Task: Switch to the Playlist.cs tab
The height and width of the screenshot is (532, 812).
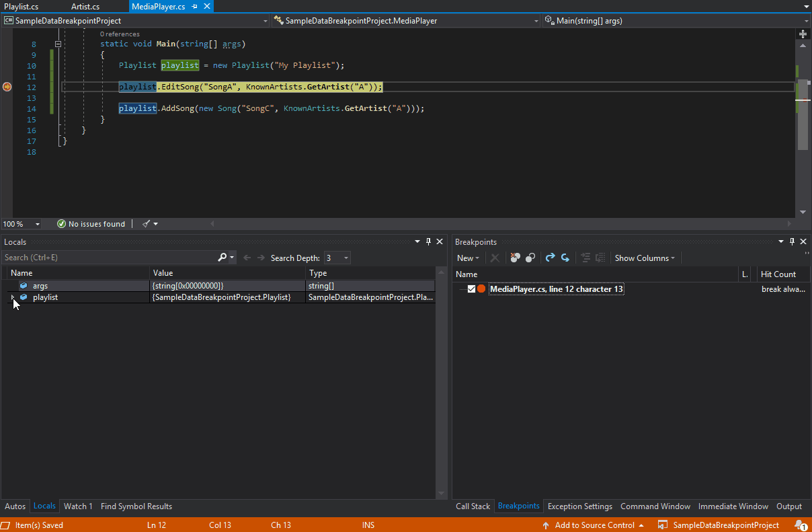Action: [x=22, y=6]
